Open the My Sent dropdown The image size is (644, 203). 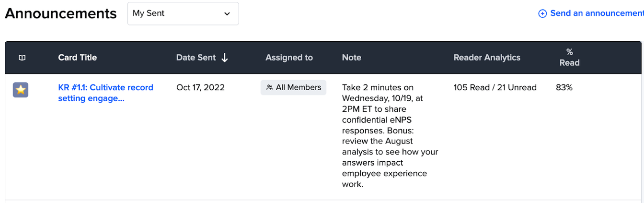tap(183, 13)
